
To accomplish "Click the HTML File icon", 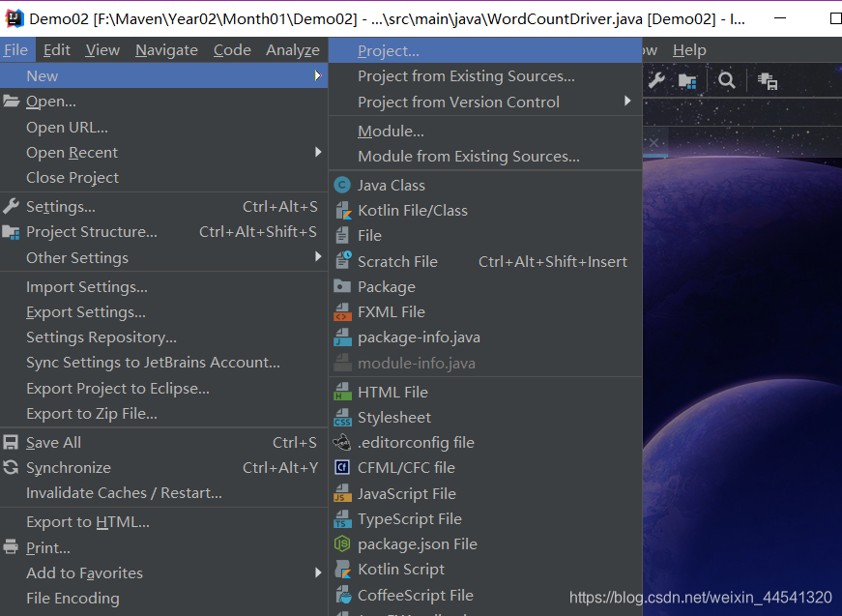I will (x=342, y=392).
